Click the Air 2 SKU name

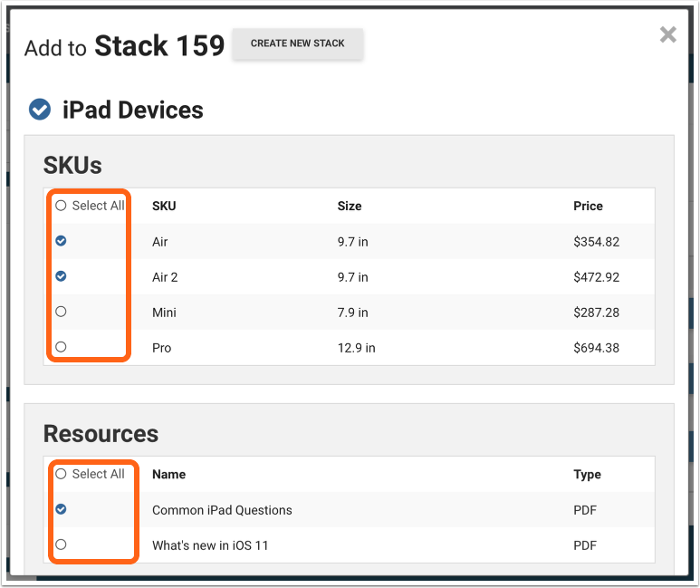click(x=165, y=277)
